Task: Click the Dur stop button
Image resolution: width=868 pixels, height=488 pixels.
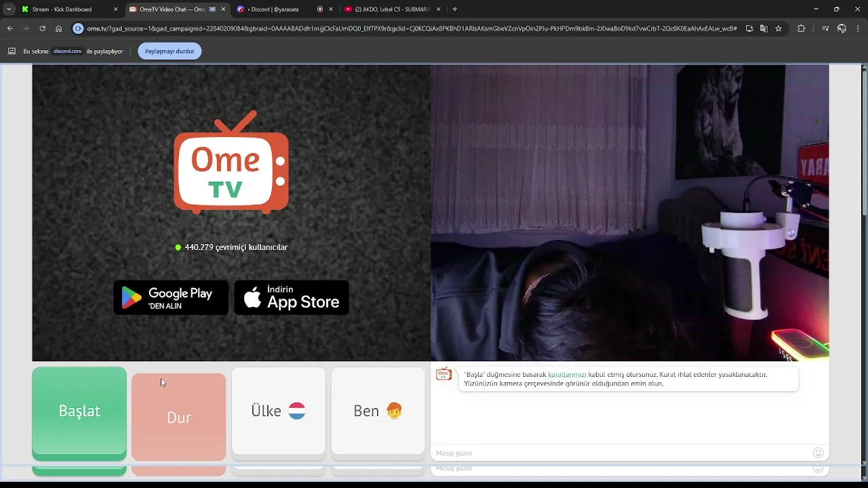Action: pyautogui.click(x=179, y=417)
